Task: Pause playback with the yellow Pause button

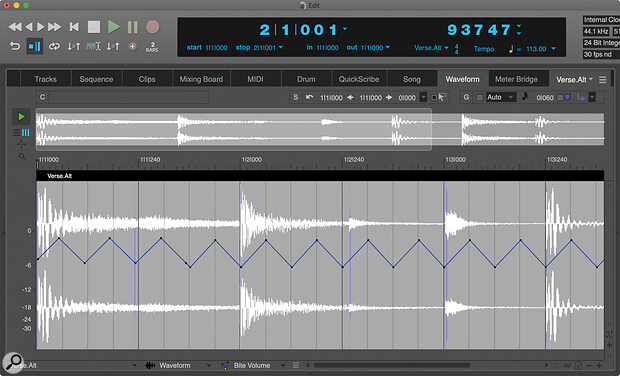Action: pyautogui.click(x=133, y=27)
